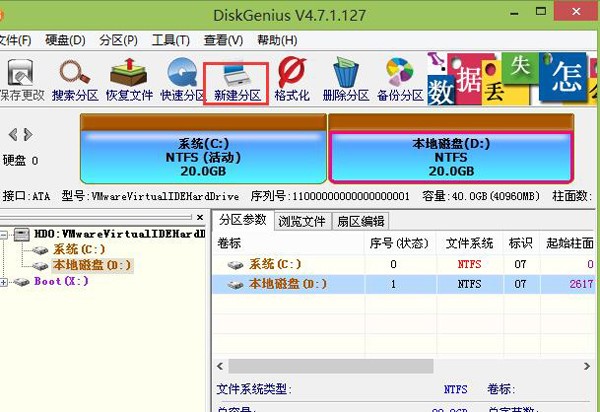Select 系统(C:) row in partition table
Viewport: 600px width, 412px height.
[404, 264]
